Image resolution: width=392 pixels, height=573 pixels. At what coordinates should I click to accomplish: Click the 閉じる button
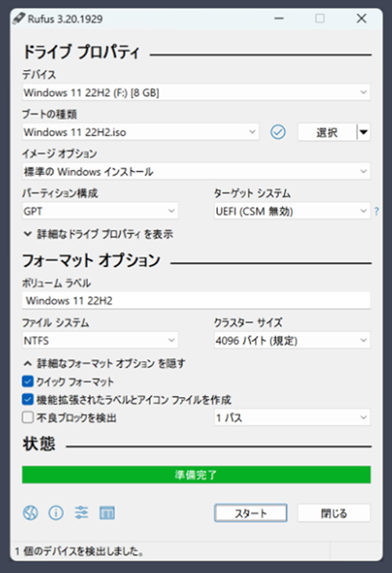coord(334,513)
